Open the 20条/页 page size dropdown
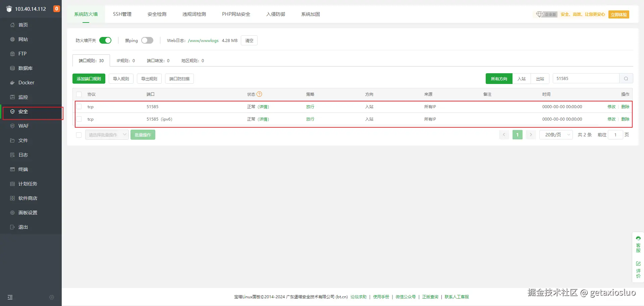 point(556,135)
